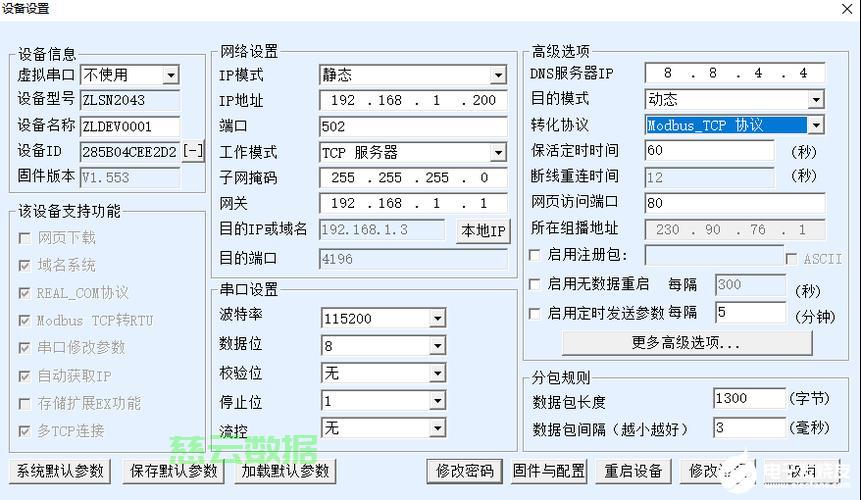Open 更多高级选项 advanced options
The width and height of the screenshot is (861, 500).
pyautogui.click(x=686, y=343)
